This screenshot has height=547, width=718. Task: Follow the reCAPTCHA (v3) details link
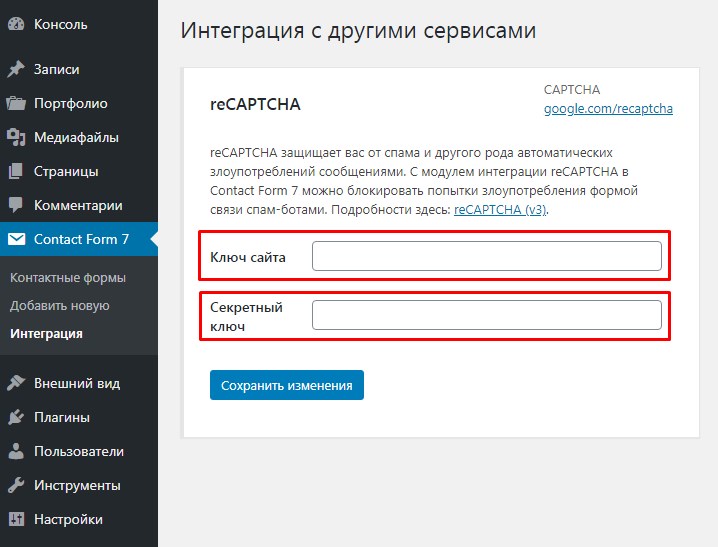click(501, 210)
